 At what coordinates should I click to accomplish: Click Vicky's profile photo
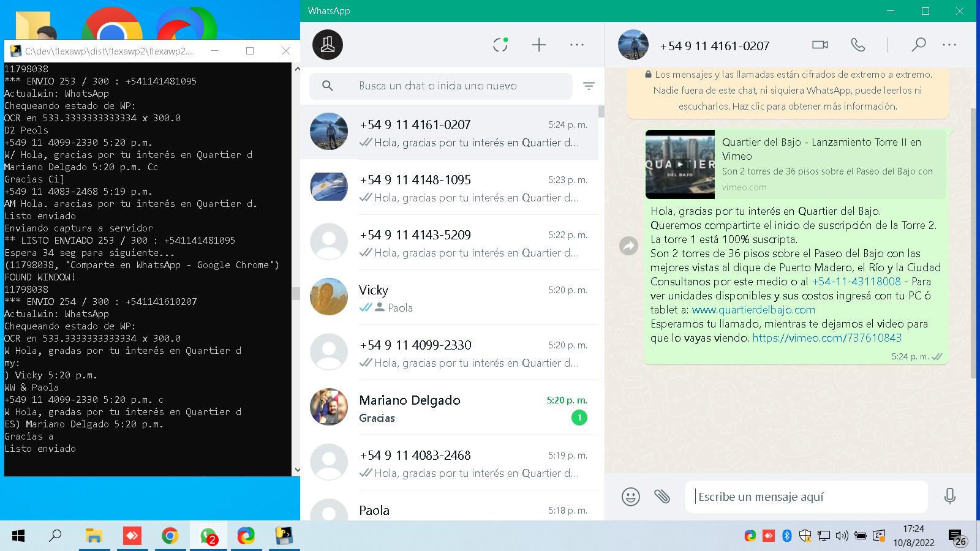click(x=329, y=297)
